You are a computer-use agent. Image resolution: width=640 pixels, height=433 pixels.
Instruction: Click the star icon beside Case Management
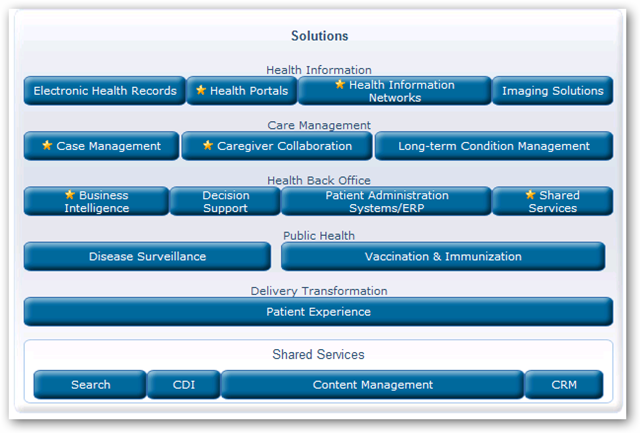tap(47, 145)
